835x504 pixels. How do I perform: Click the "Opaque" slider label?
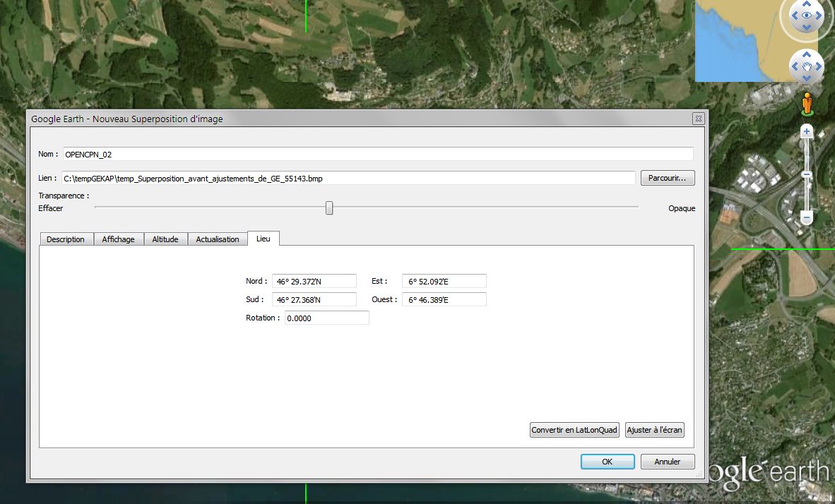click(682, 208)
